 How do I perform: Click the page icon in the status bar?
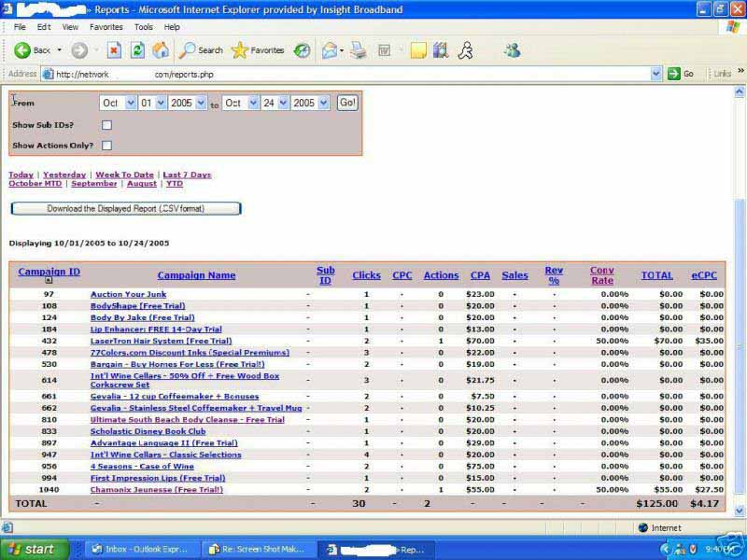coord(7,527)
